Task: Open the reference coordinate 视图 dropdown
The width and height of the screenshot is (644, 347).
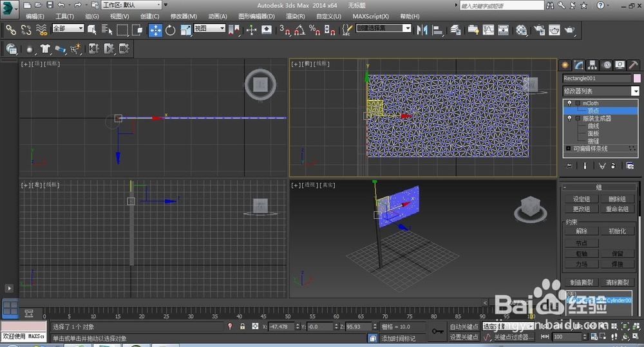Action: point(209,28)
